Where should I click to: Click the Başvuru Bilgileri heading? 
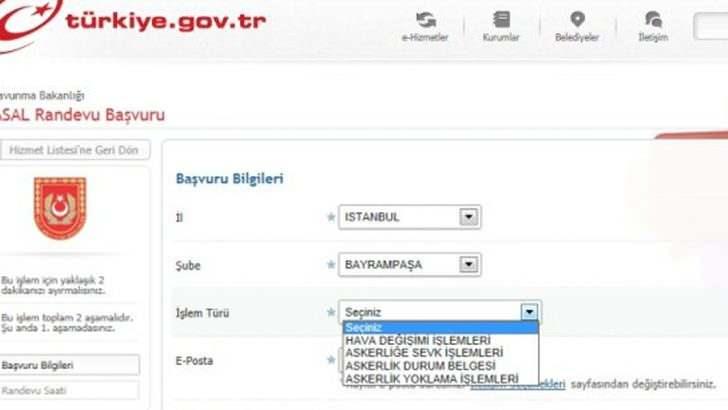(x=229, y=179)
